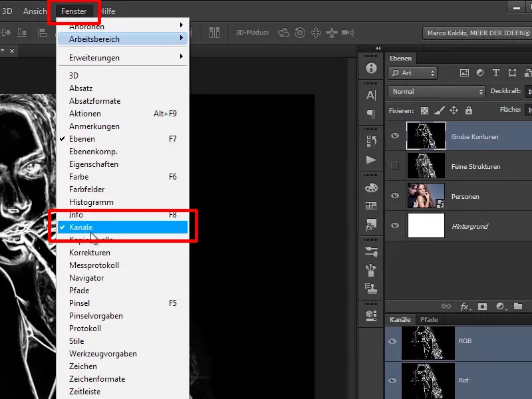Lock image pixels brush icon
Screen dimensions: 532x399
(440, 110)
